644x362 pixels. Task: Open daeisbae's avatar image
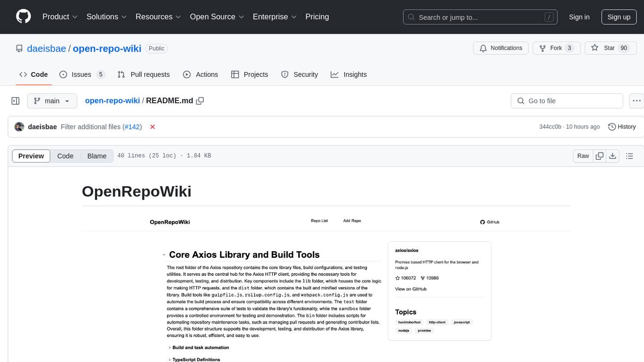(x=19, y=127)
